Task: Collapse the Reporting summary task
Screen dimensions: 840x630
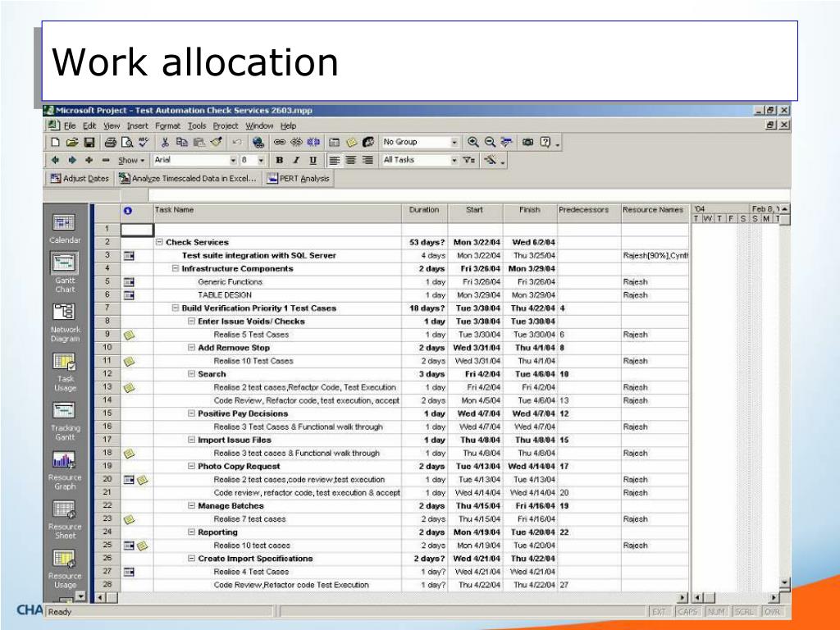Action: pos(191,532)
